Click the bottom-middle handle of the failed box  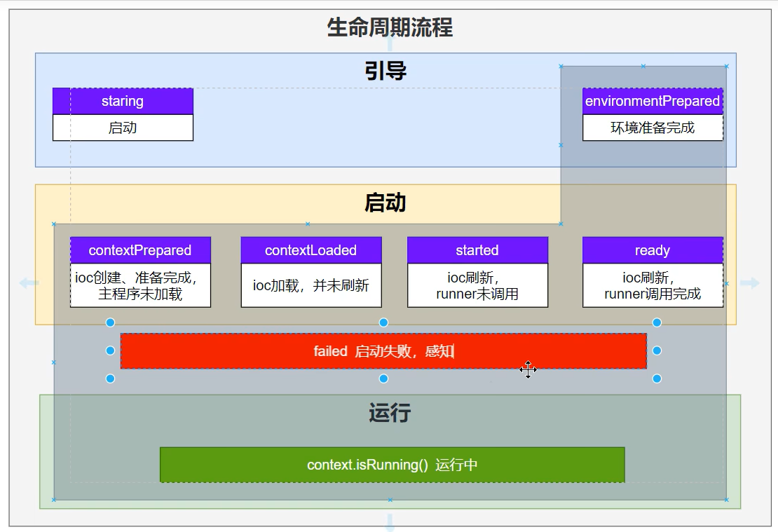383,378
